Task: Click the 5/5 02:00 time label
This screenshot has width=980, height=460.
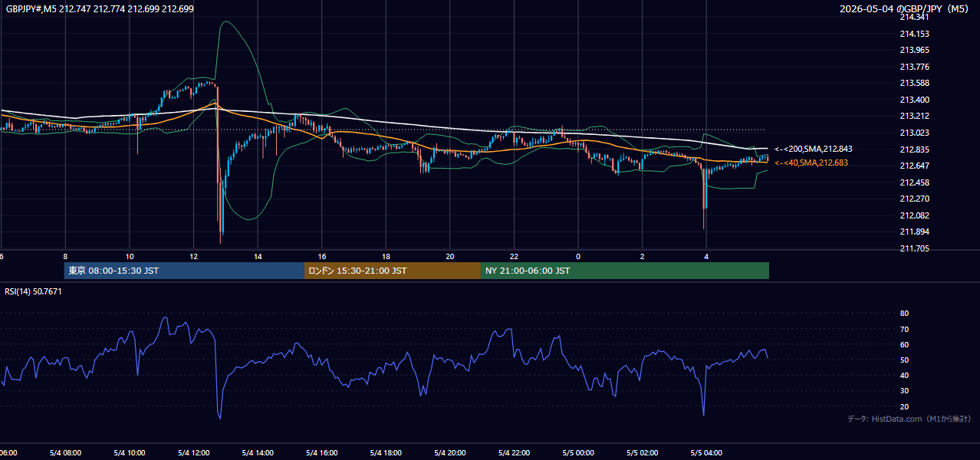Action: pyautogui.click(x=642, y=453)
